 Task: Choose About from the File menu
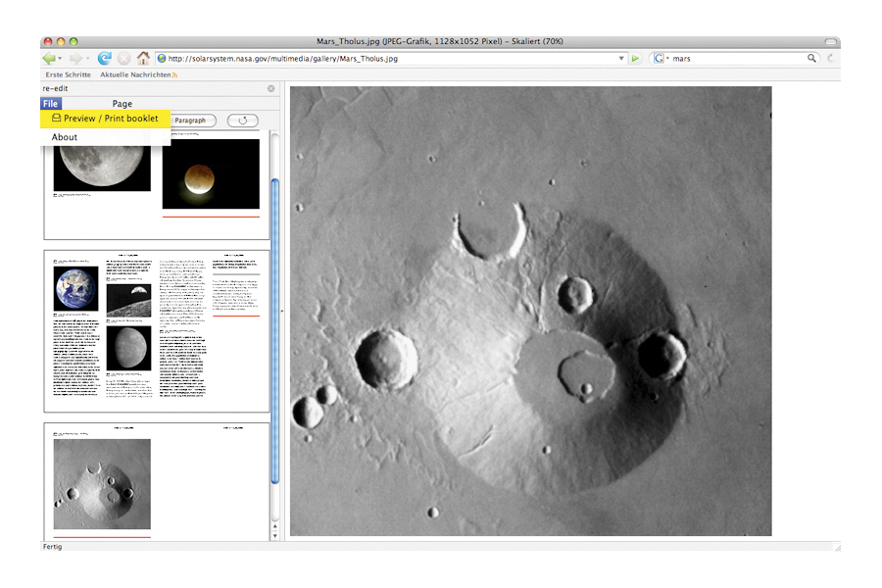[x=65, y=137]
